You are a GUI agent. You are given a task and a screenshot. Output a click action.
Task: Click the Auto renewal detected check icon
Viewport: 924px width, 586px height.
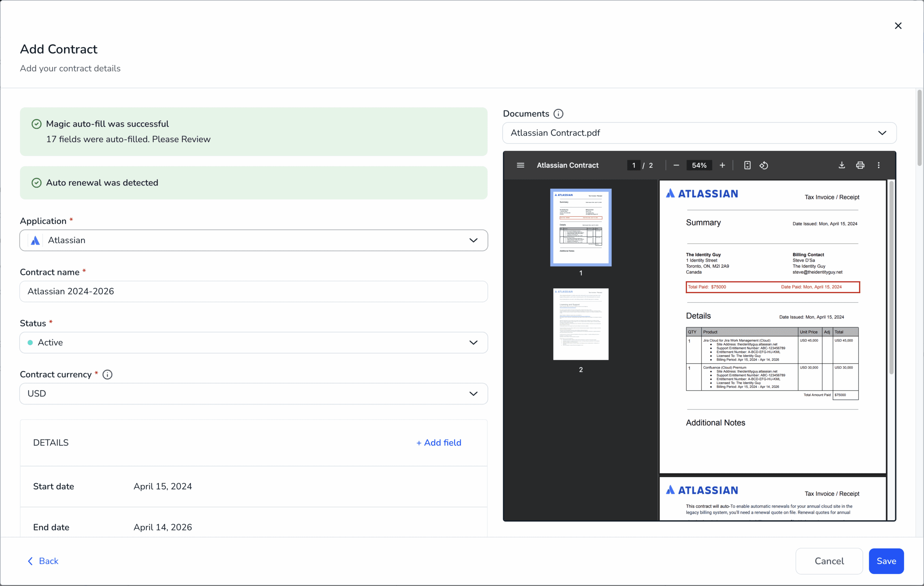click(36, 183)
